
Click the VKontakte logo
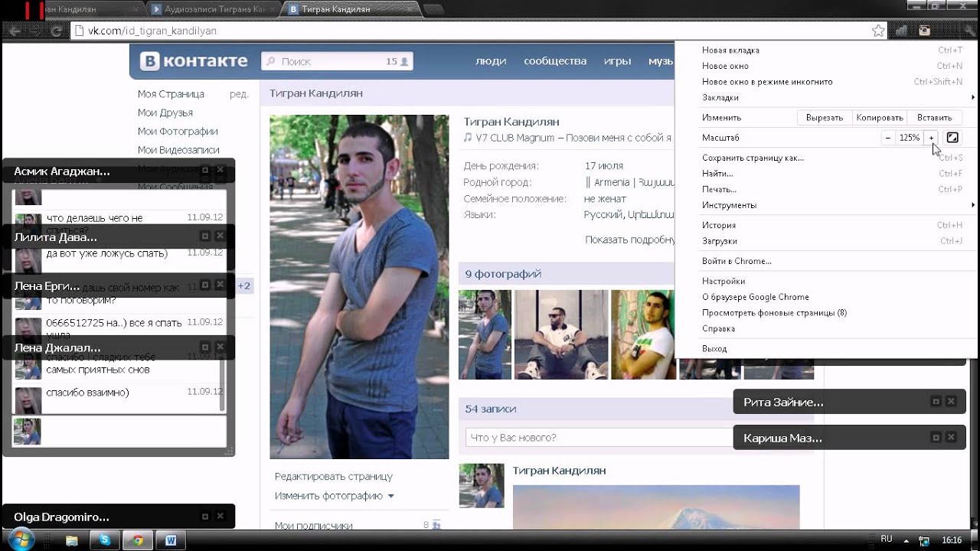click(194, 61)
